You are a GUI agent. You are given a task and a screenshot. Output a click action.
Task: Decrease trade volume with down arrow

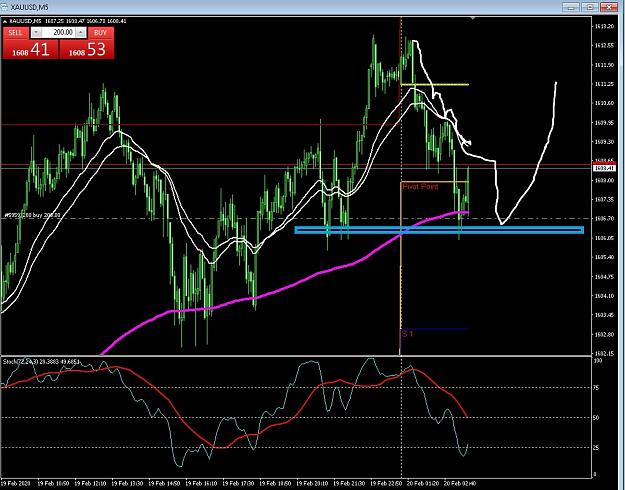tap(36, 33)
